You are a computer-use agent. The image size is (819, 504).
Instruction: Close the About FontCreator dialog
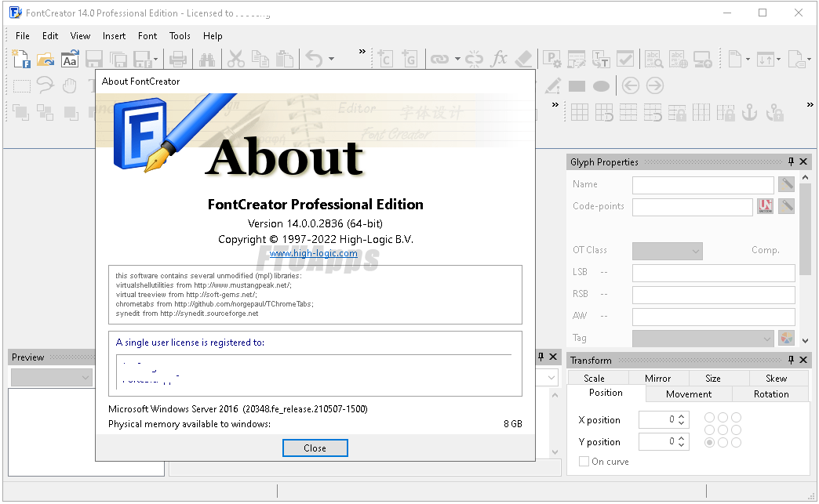tap(315, 448)
